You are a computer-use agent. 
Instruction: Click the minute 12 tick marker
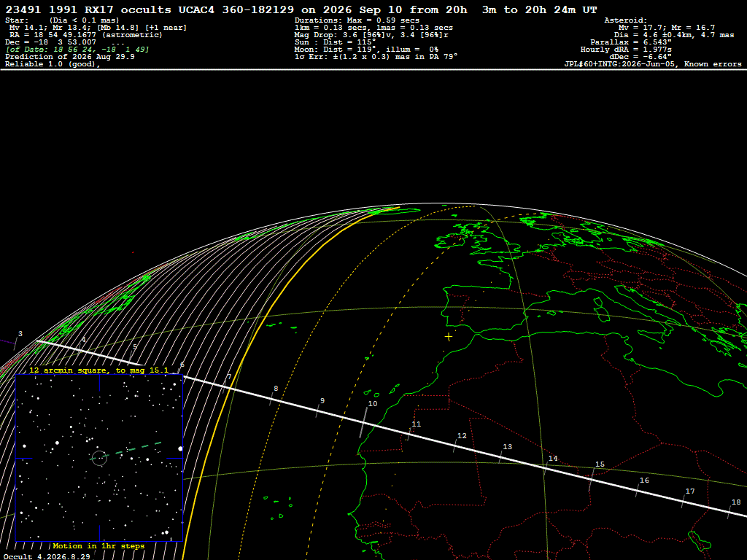pos(455,446)
